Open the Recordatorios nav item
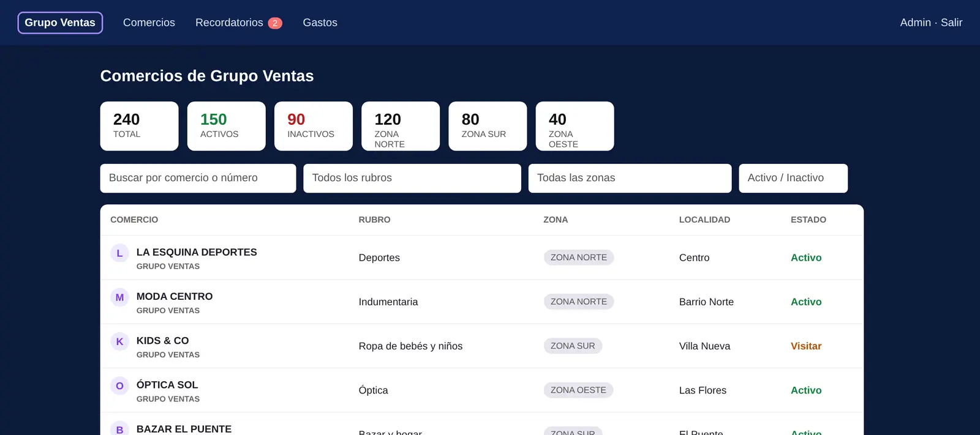The image size is (980, 435). pos(229,23)
